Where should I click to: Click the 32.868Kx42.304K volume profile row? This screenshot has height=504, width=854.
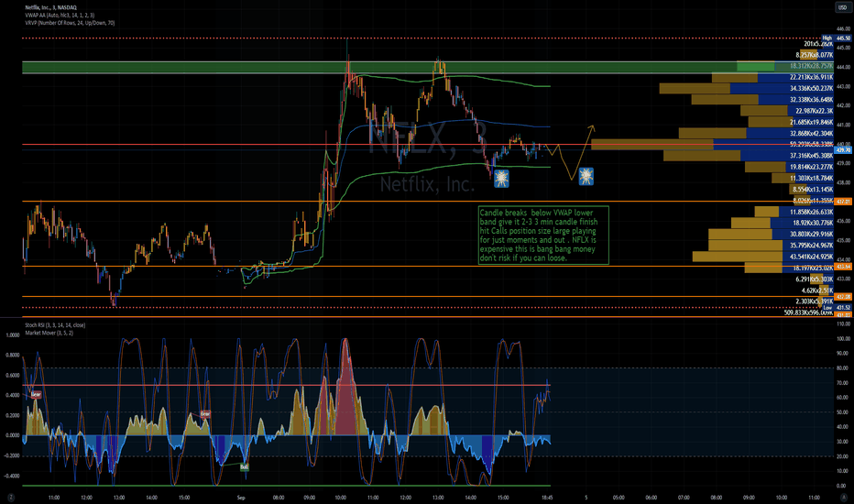(x=756, y=133)
